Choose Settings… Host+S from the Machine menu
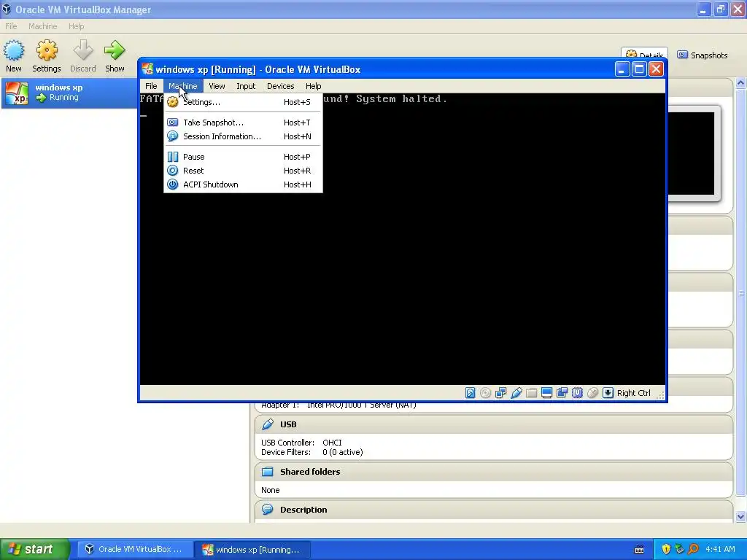Screen dimensions: 747x560 (x=243, y=102)
